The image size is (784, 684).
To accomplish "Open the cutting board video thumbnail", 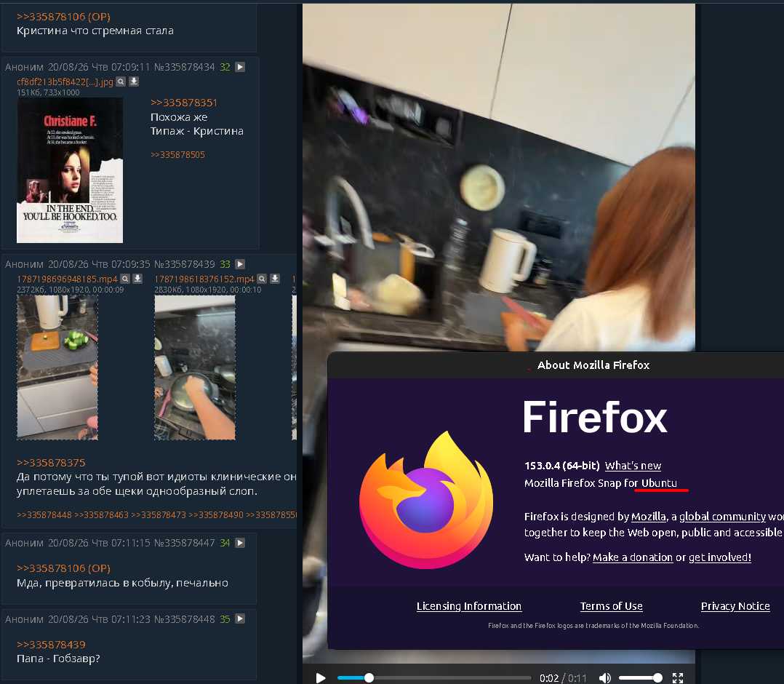I will pos(57,367).
